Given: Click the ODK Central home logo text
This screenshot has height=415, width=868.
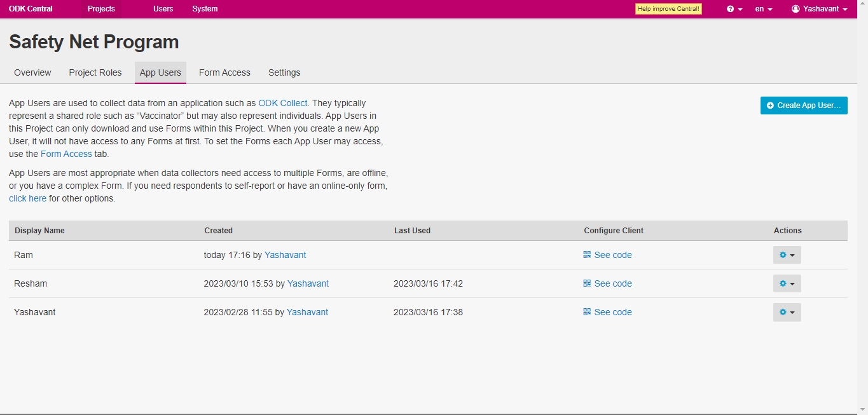Looking at the screenshot, I should tap(31, 9).
